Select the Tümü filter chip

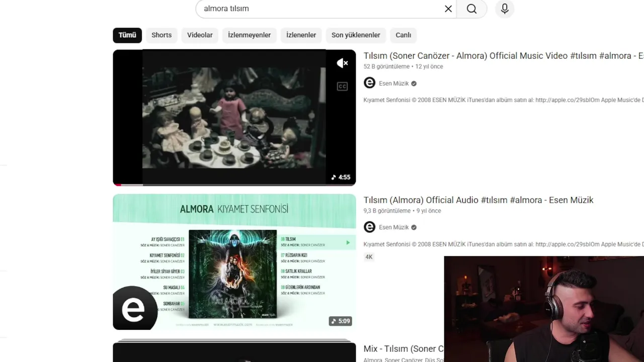point(127,35)
